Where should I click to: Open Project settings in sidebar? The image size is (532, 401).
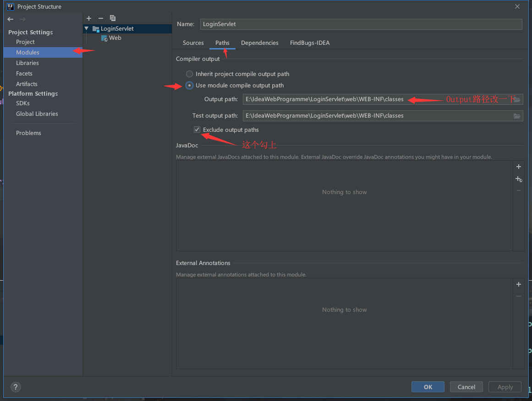coord(26,42)
